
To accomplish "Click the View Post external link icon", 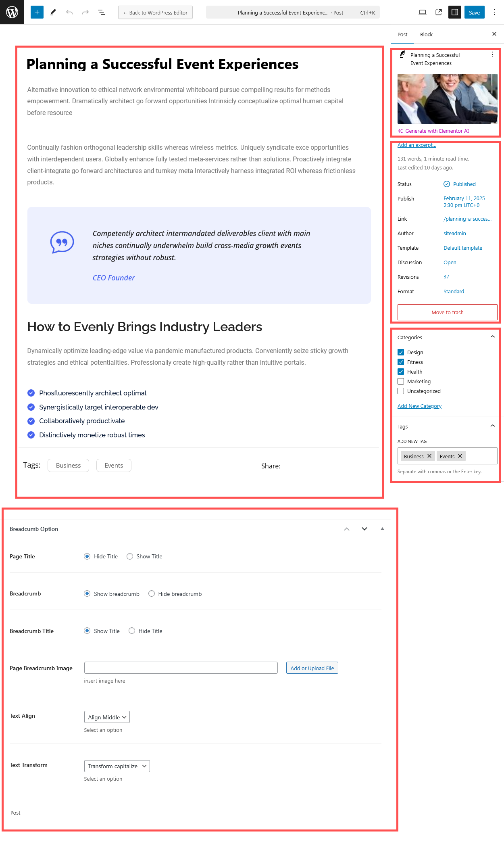I will pyautogui.click(x=438, y=12).
